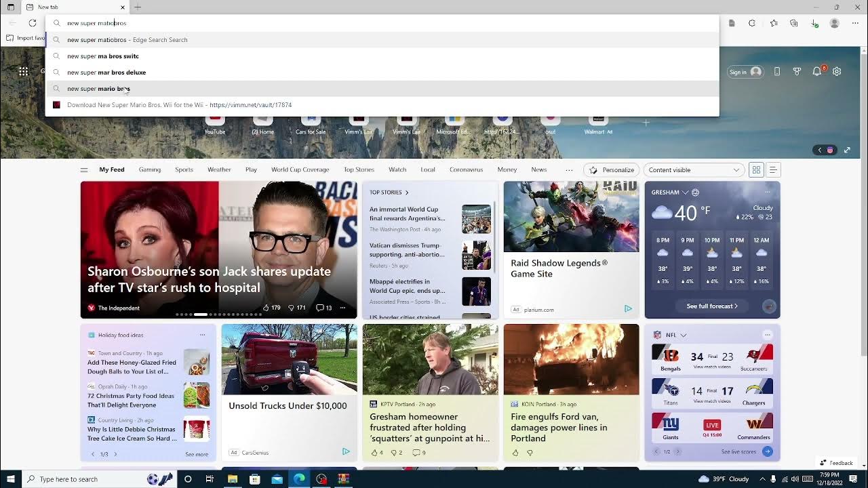
Task: Expand the background image with the fullscreen arrows
Action: click(847, 150)
